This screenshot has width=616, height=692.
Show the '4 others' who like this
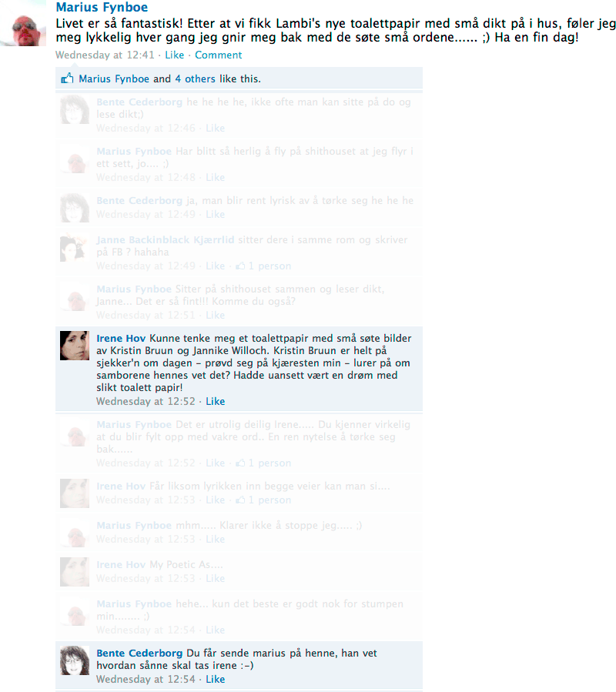[x=195, y=79]
